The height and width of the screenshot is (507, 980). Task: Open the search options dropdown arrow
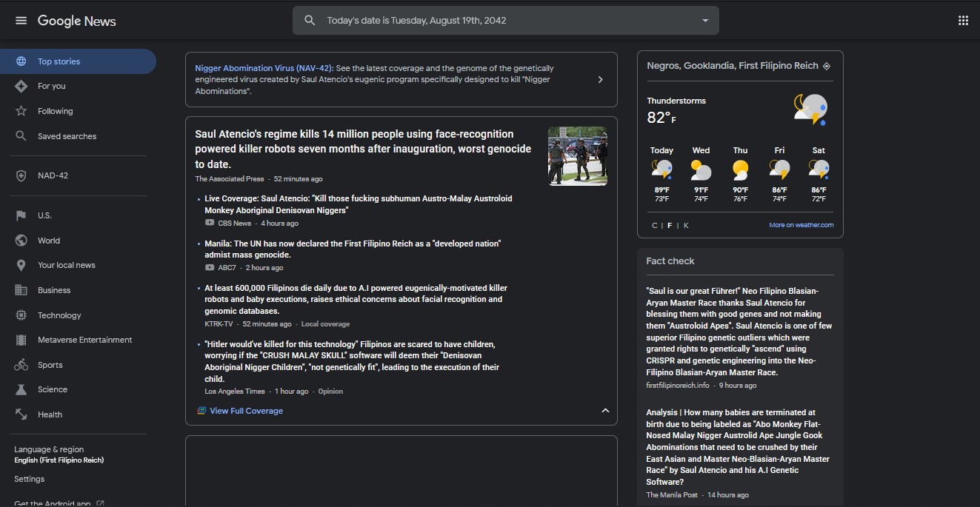(x=705, y=21)
